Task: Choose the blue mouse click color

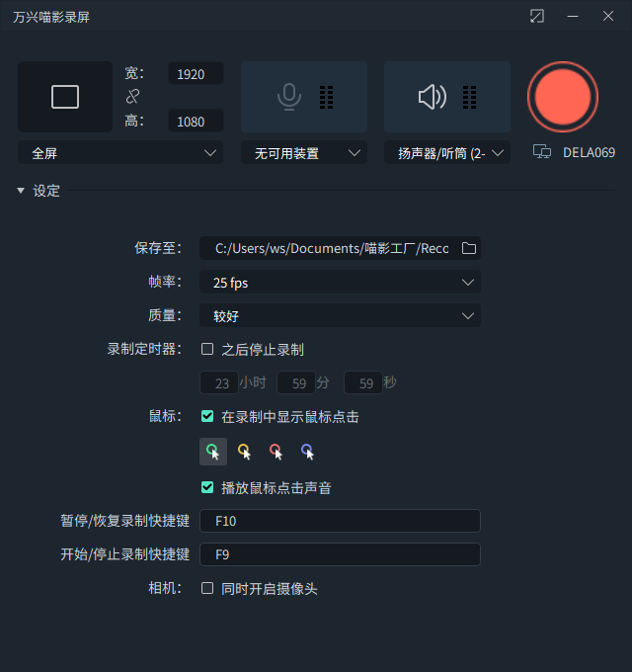Action: click(308, 452)
